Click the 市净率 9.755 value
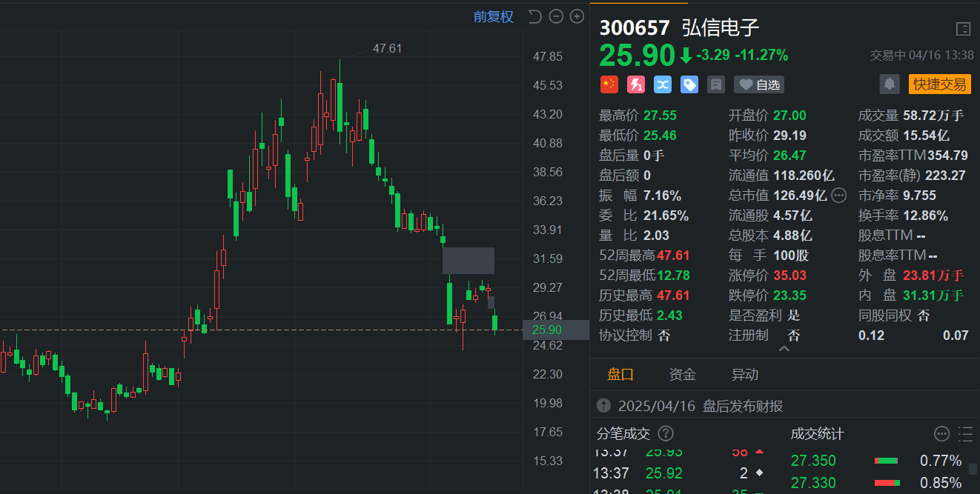The height and width of the screenshot is (494, 980). [919, 196]
